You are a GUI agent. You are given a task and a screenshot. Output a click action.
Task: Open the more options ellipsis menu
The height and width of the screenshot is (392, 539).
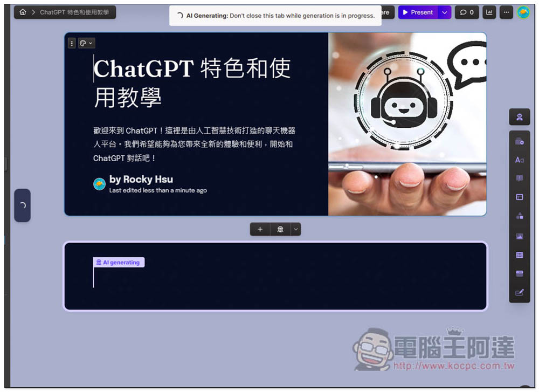pyautogui.click(x=506, y=12)
